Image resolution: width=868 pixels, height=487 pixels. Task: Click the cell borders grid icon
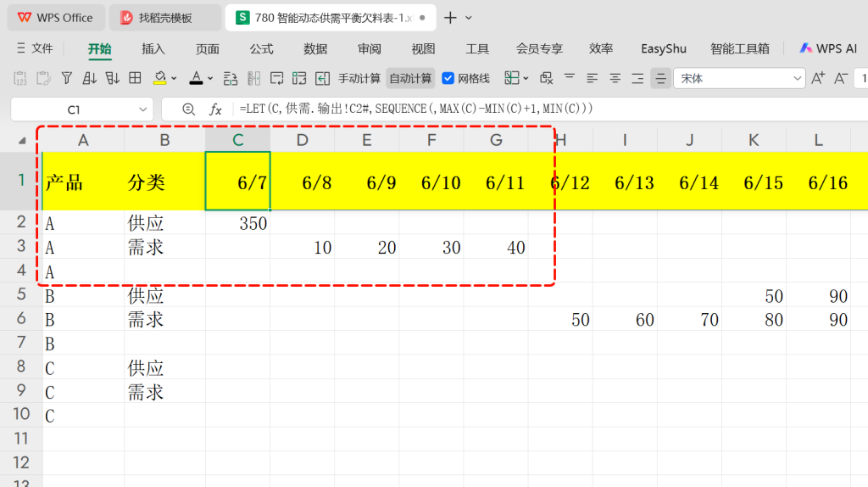click(x=135, y=78)
